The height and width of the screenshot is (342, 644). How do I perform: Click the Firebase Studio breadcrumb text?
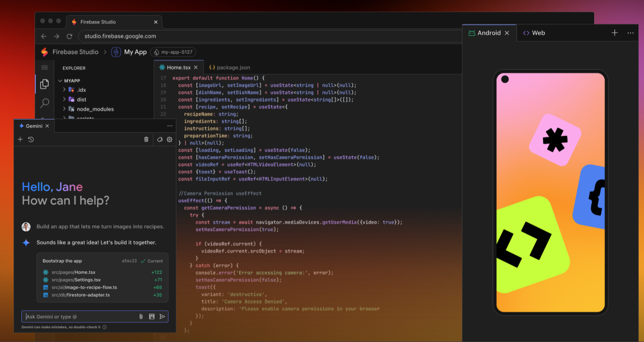[x=75, y=52]
